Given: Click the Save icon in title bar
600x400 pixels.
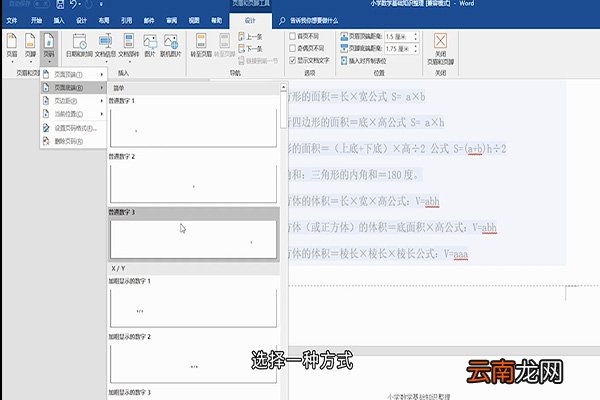Looking at the screenshot, I should pos(60,4).
